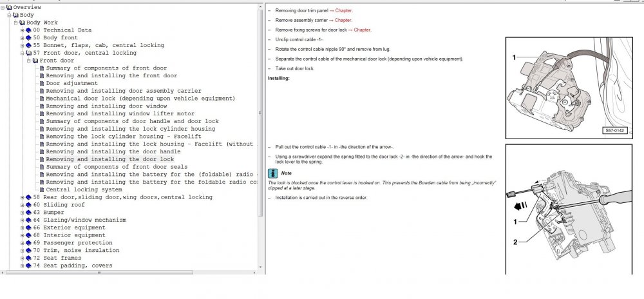Open Summary of components of front door
The width and height of the screenshot is (644, 299).
[106, 68]
